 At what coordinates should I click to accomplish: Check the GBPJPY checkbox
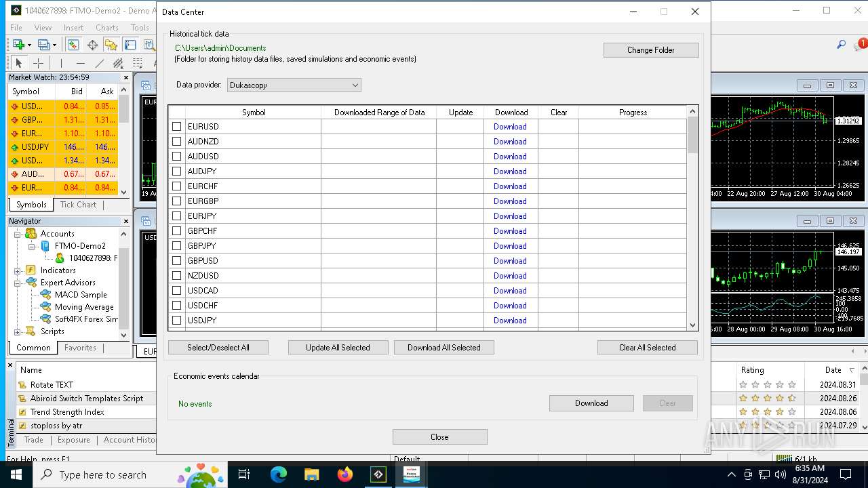(177, 246)
